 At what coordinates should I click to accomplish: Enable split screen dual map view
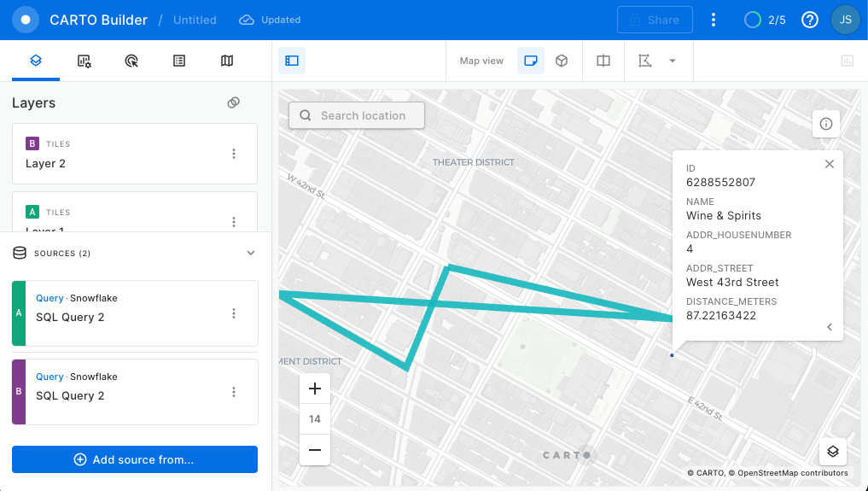click(x=603, y=61)
